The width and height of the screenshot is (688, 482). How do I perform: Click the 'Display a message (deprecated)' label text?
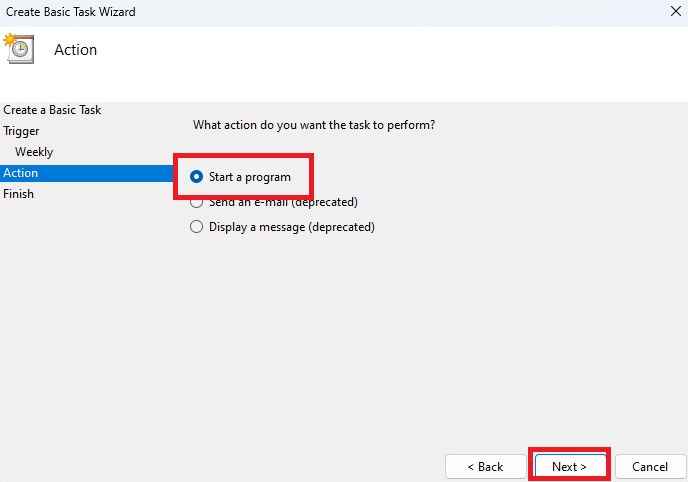[x=292, y=227]
